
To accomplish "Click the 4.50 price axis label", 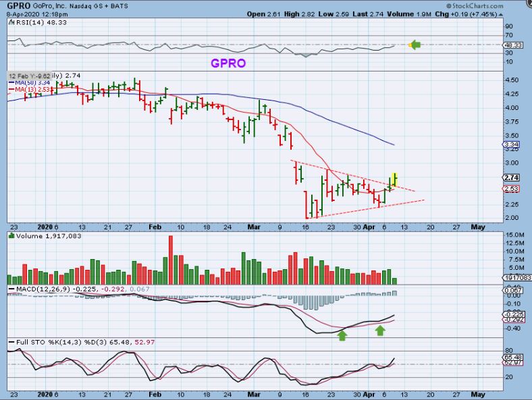I will click(512, 80).
